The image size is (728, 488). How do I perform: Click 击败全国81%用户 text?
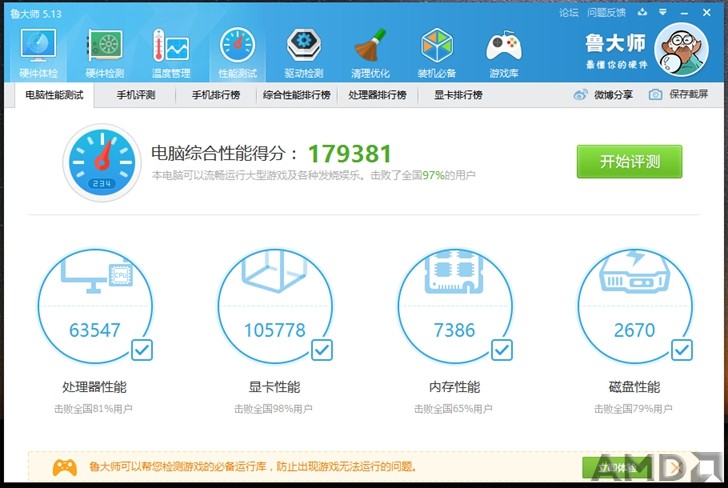93,409
